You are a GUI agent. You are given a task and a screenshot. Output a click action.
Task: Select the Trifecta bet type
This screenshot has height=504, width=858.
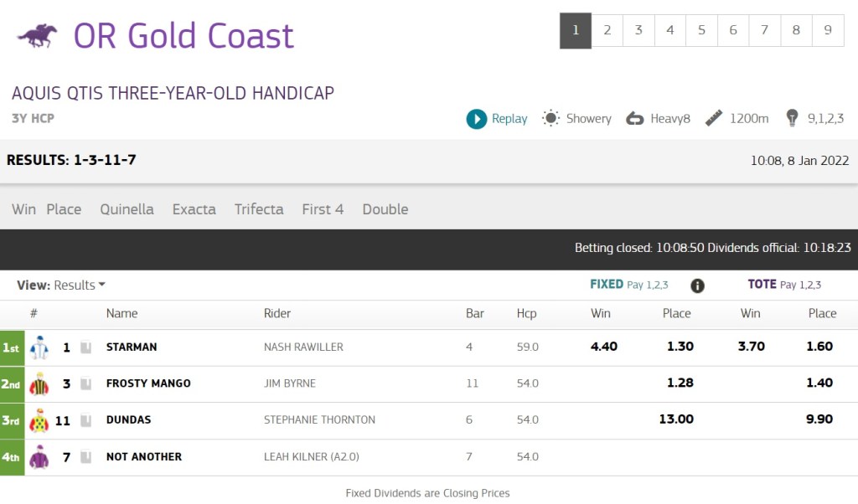click(259, 209)
